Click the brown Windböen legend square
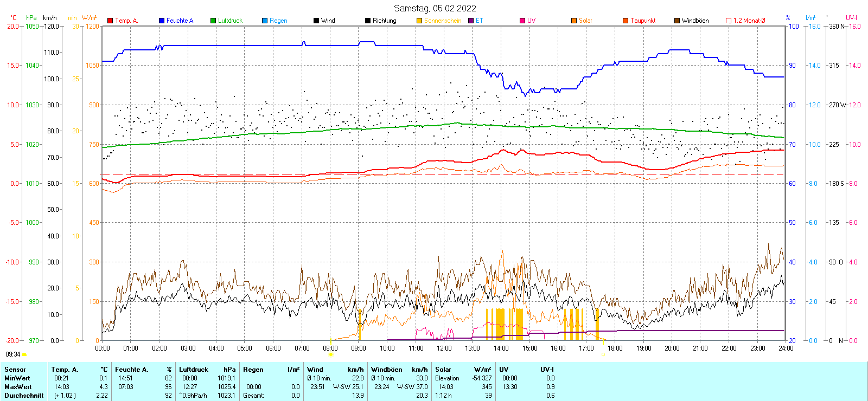Image resolution: width=868 pixels, height=401 pixels. (x=677, y=21)
